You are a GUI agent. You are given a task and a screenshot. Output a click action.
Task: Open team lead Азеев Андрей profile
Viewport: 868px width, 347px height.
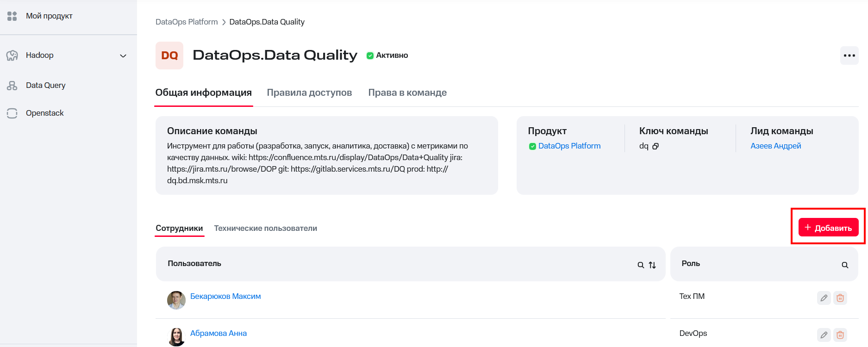pyautogui.click(x=775, y=146)
